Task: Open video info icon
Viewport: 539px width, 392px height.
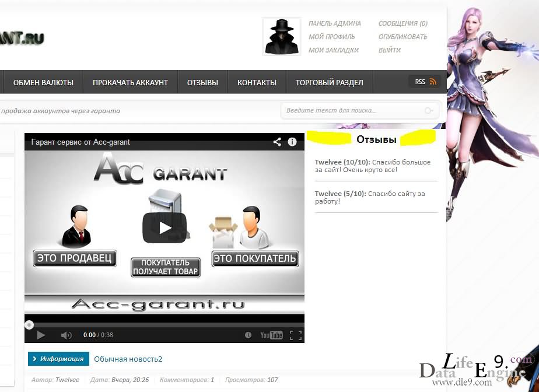Action: click(x=292, y=142)
